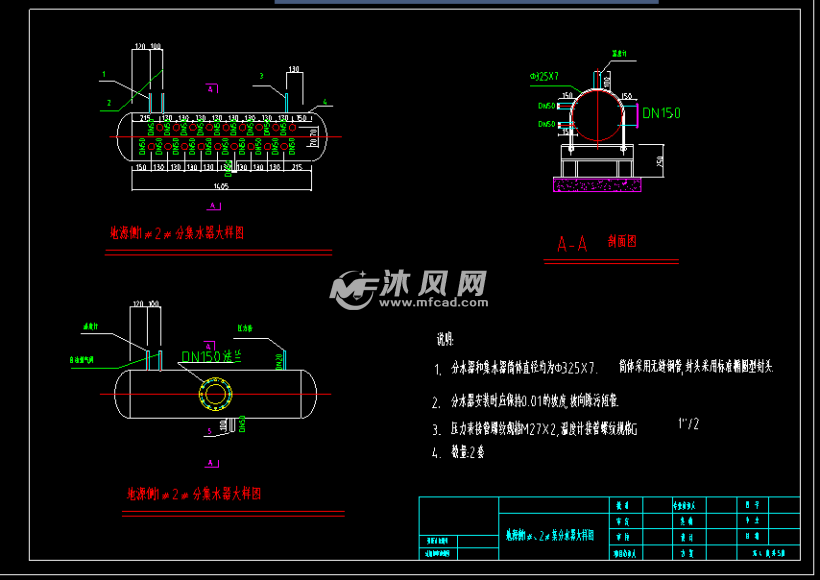Click the large green DN150 label in section view

click(661, 113)
